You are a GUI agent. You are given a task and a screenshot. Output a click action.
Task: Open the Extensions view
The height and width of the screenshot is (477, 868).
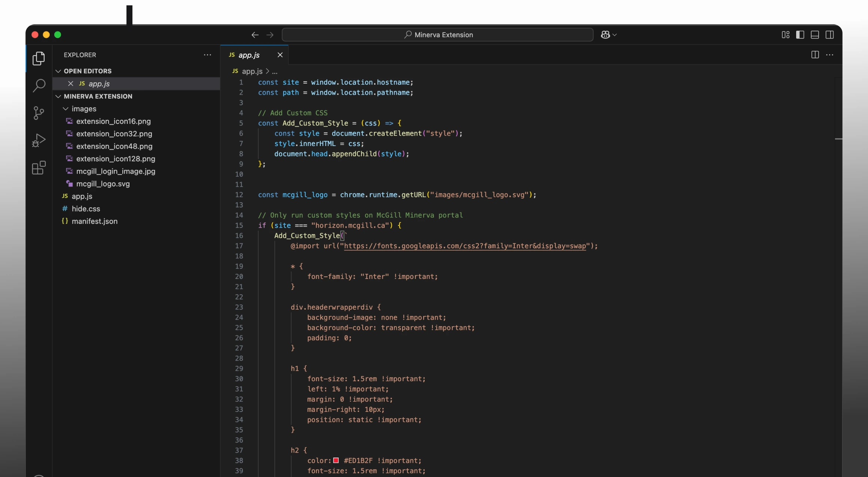point(39,168)
